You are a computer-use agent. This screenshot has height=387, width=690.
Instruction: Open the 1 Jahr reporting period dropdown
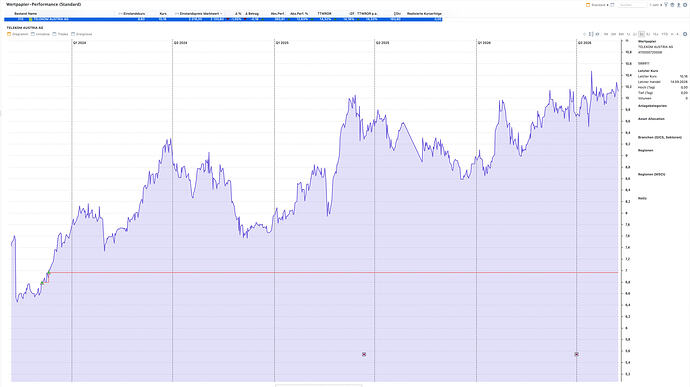(x=656, y=5)
